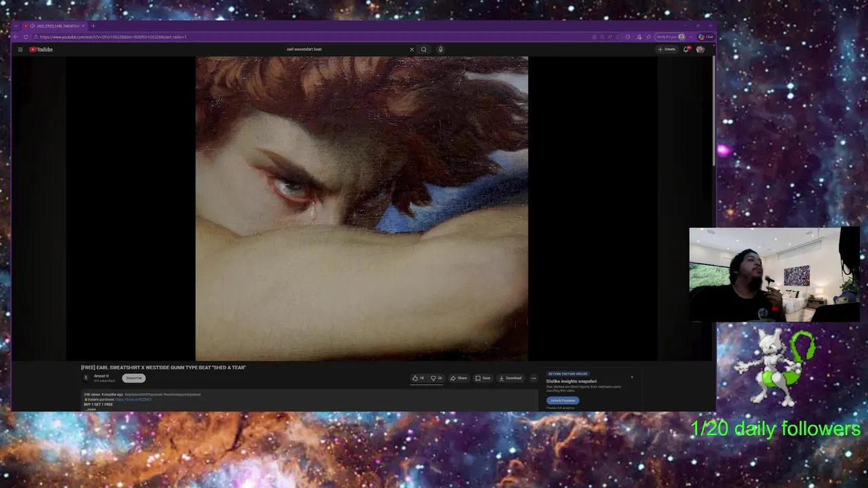Click the browser address bar URL
The image size is (868, 488).
[113, 37]
